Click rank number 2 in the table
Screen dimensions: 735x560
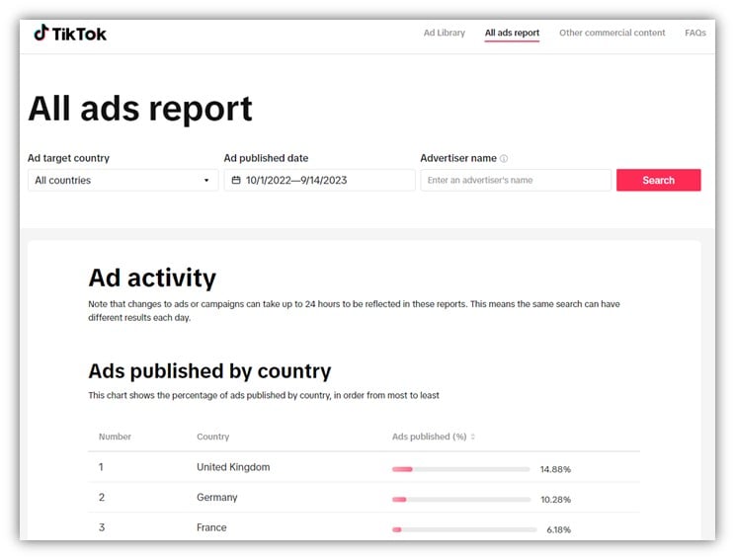(x=102, y=497)
